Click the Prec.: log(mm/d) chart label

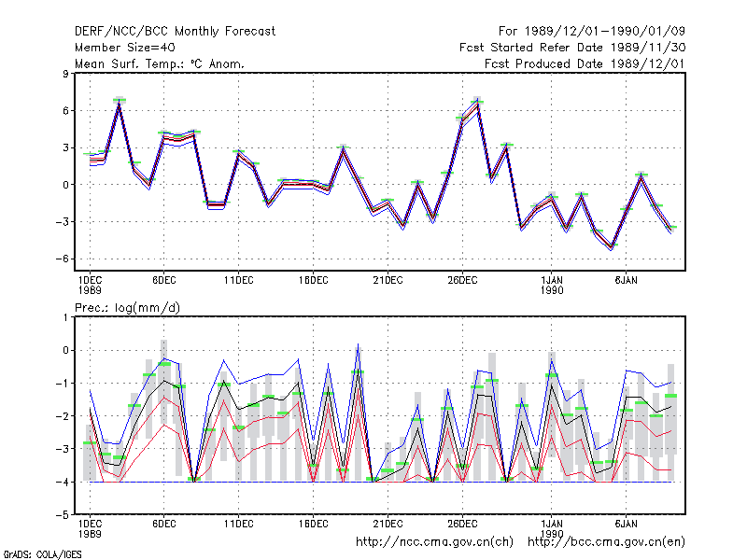tap(127, 308)
